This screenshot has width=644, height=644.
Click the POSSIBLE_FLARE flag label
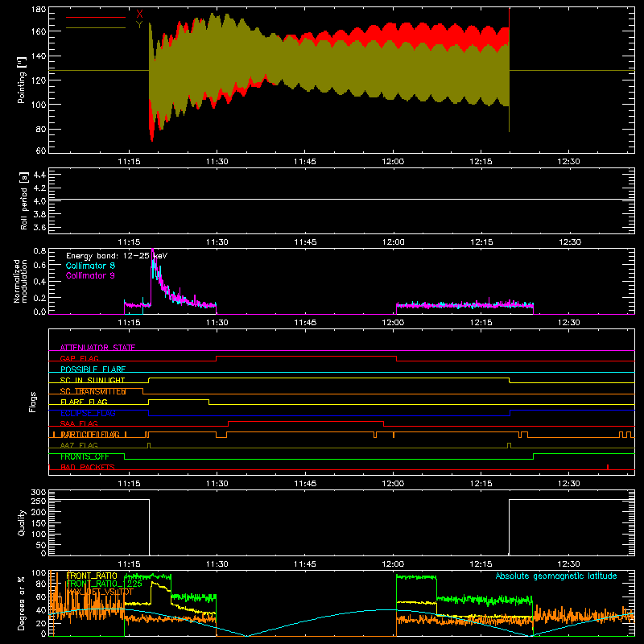click(93, 369)
